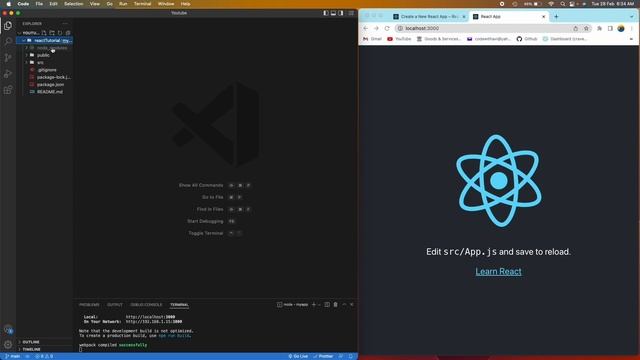Click Collapse Folders icon in Explorer

tap(68, 33)
